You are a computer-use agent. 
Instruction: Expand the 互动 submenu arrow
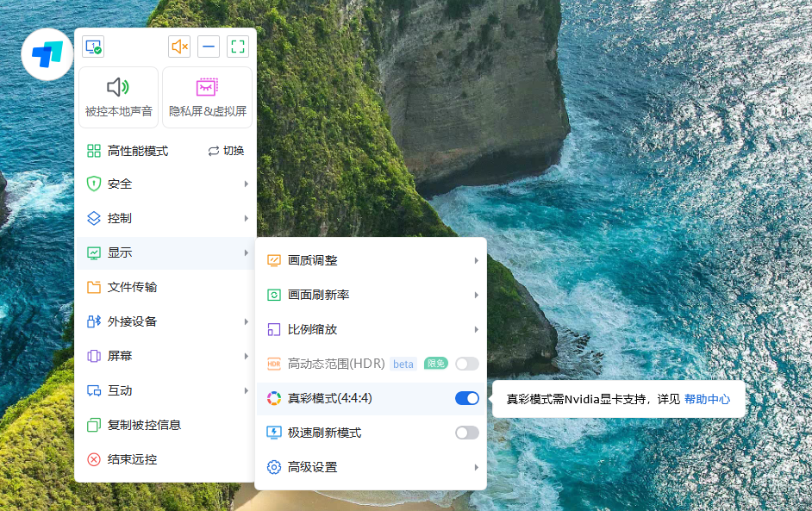coord(247,390)
